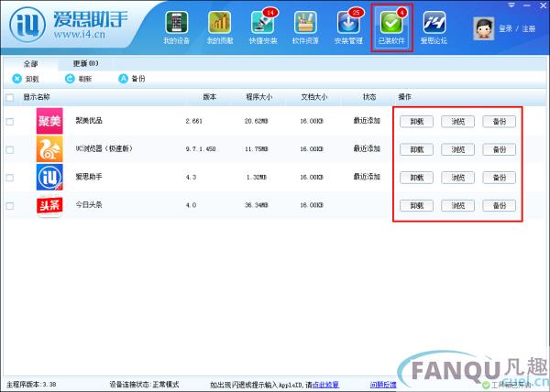550x392 pixels.
Task: Click the 卸载 toolbar icon
Action: (16, 79)
